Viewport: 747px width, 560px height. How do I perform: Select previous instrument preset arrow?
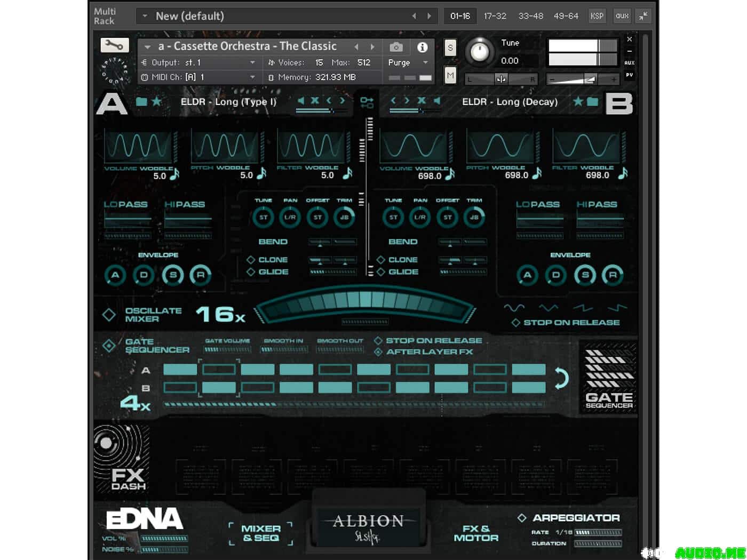[x=356, y=47]
